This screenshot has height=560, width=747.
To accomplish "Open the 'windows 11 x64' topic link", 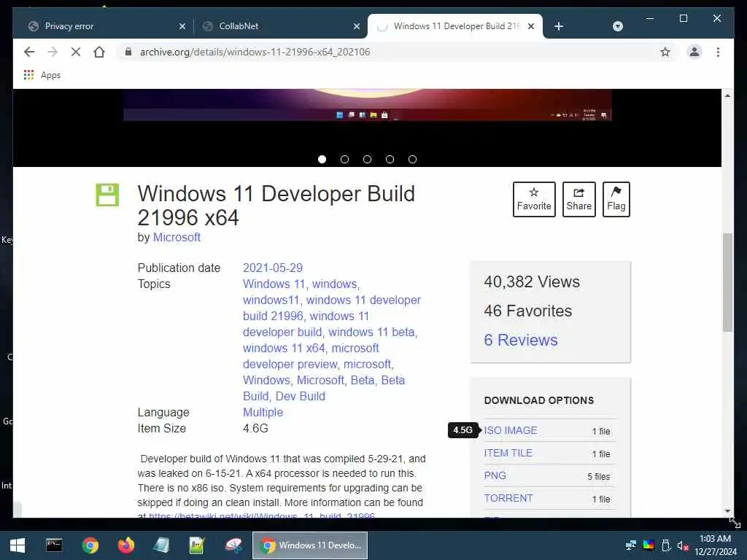I will point(284,348).
